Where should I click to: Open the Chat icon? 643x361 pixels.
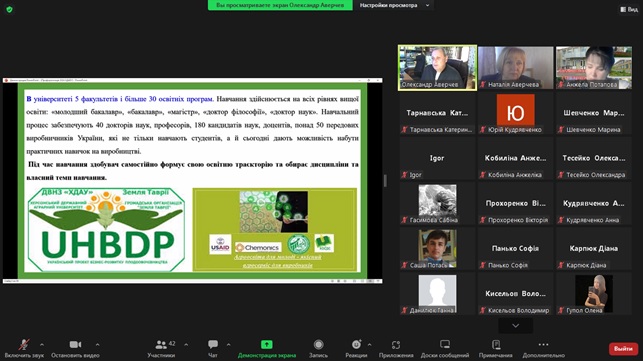[213, 345]
